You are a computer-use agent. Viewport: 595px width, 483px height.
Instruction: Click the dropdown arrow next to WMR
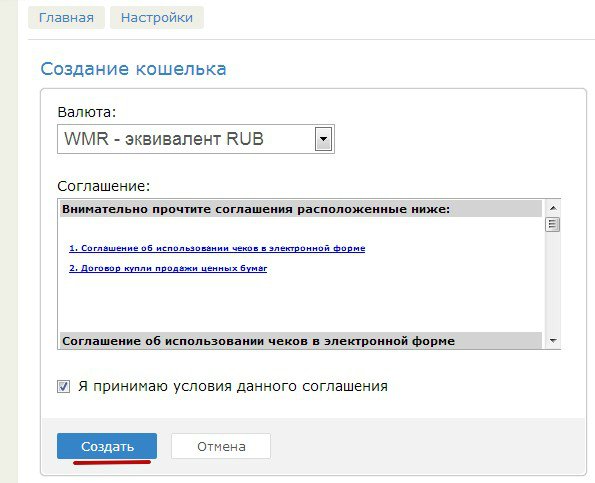pos(323,139)
